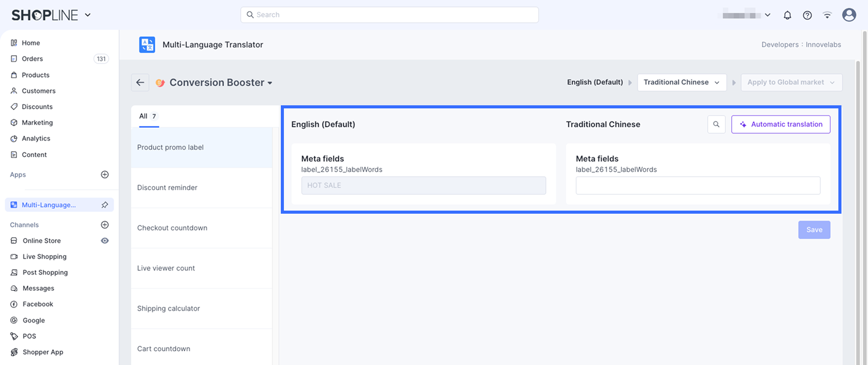The height and width of the screenshot is (365, 868).
Task: Open the help question mark icon
Action: [x=807, y=15]
